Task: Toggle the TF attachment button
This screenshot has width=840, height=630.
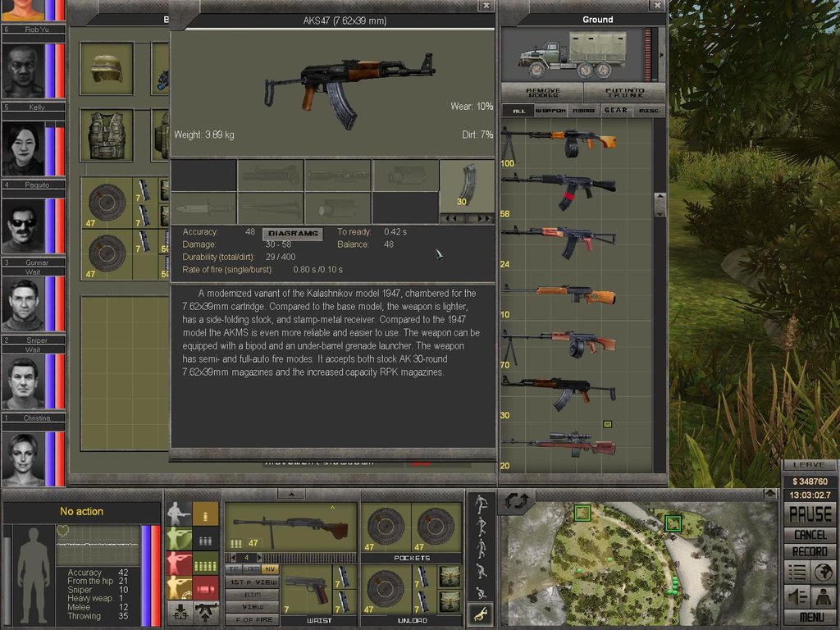Action: 234,569
